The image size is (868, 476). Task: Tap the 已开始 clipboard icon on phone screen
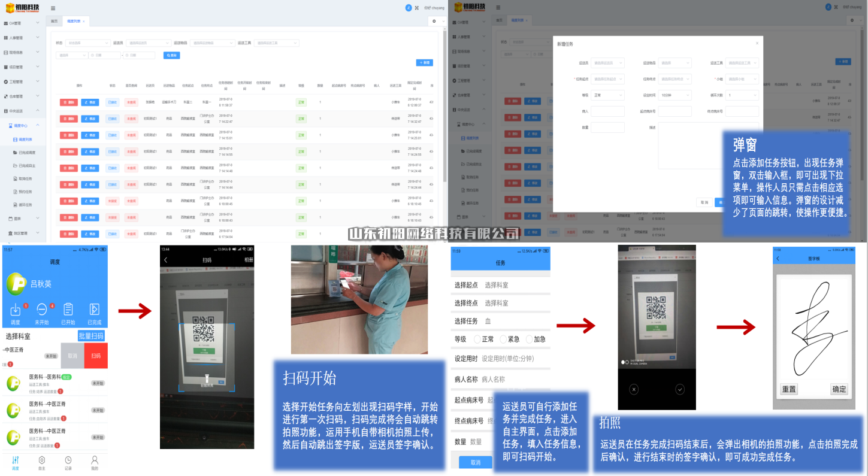click(x=68, y=310)
